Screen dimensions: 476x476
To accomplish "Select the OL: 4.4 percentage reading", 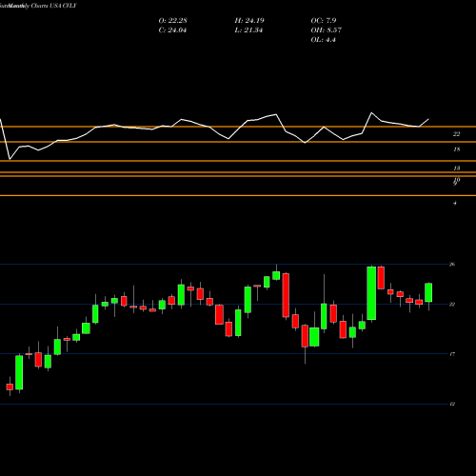I will (323, 40).
